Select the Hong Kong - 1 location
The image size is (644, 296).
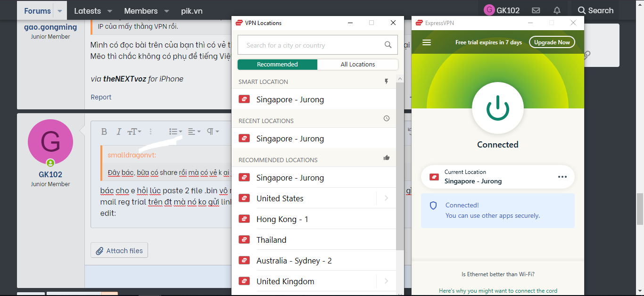click(x=314, y=219)
